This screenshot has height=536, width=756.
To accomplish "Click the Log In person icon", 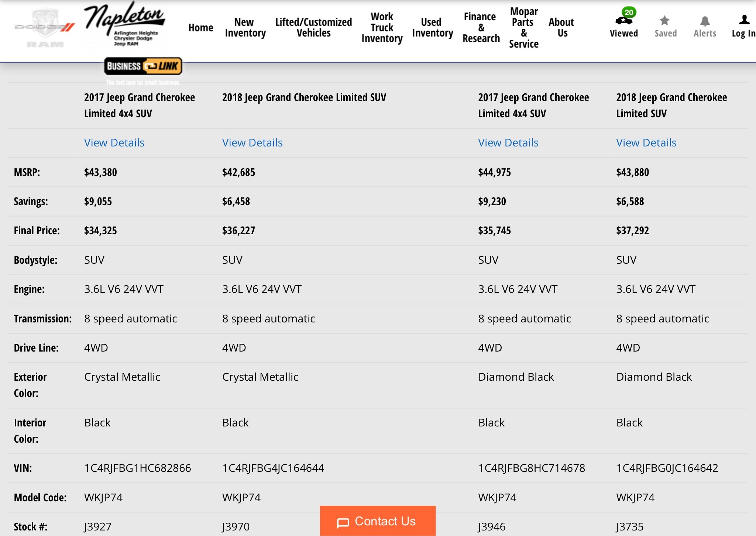I will [744, 20].
